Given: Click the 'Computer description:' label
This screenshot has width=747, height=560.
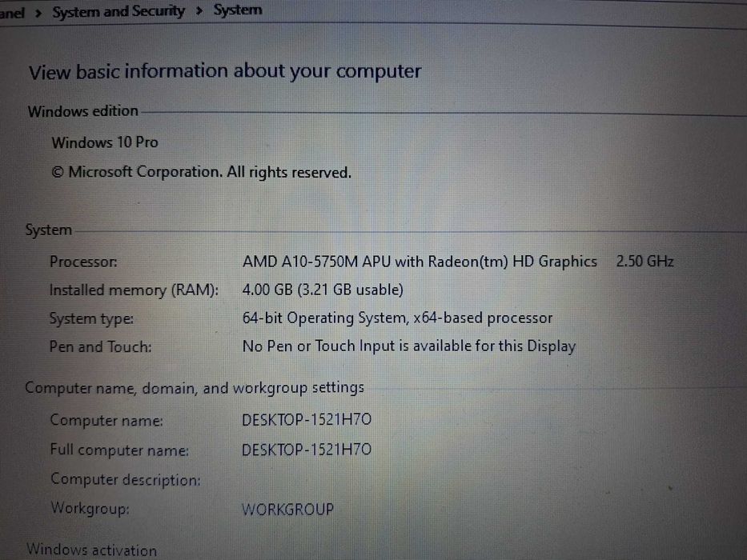Looking at the screenshot, I should tap(126, 479).
